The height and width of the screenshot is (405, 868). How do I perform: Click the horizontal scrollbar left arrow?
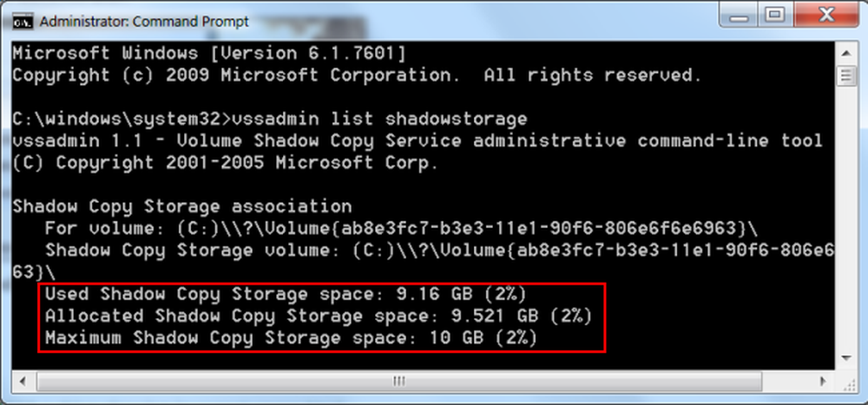tap(23, 382)
